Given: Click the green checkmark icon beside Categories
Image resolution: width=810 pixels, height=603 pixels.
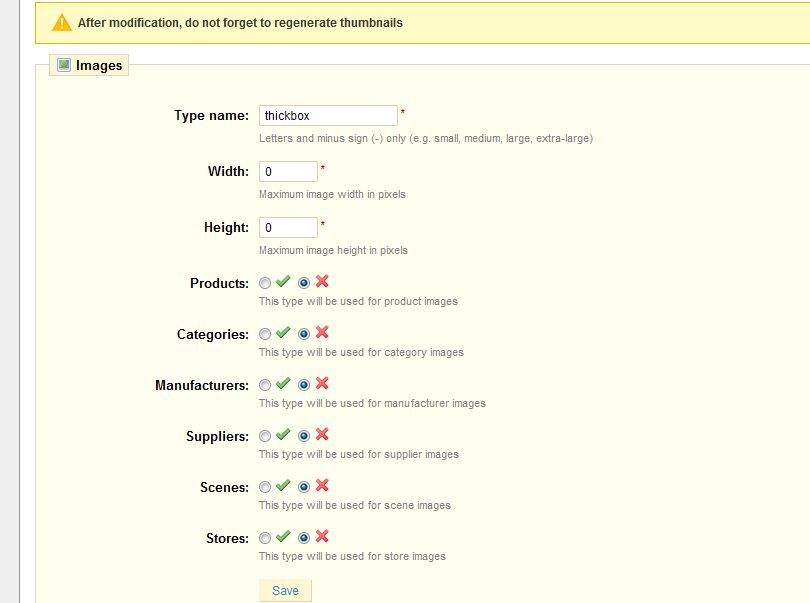Looking at the screenshot, I should 283,333.
